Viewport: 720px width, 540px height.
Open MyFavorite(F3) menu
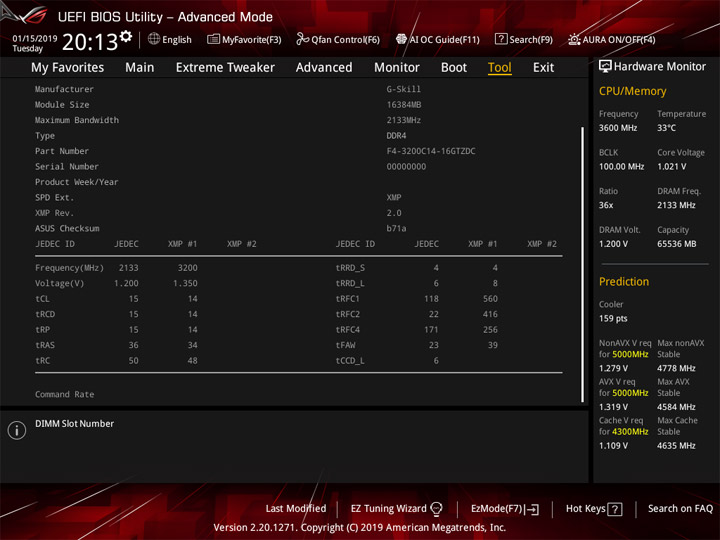coord(244,39)
